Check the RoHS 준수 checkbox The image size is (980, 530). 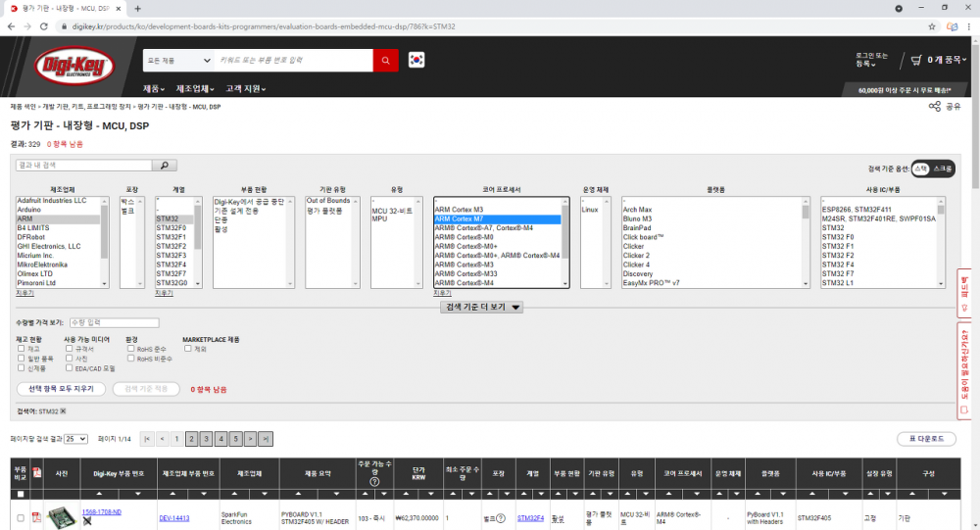[x=131, y=349]
